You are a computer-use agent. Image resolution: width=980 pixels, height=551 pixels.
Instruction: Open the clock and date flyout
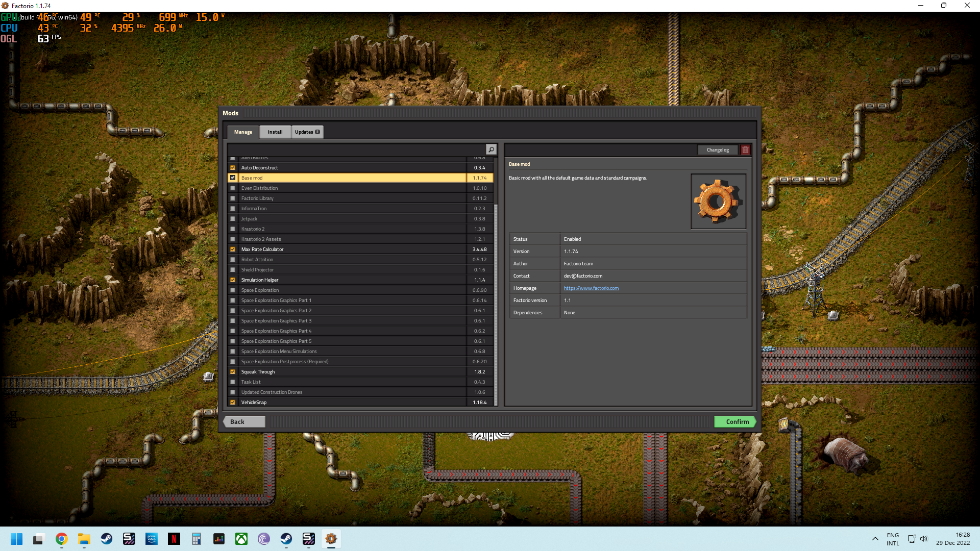coord(953,539)
